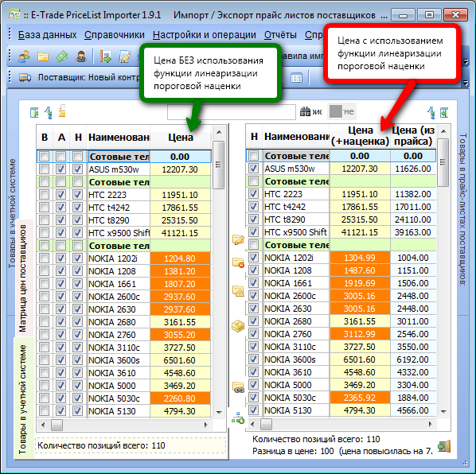Click left table vertical scrollbar thumb
This screenshot has width=476, height=474.
pyautogui.click(x=219, y=165)
